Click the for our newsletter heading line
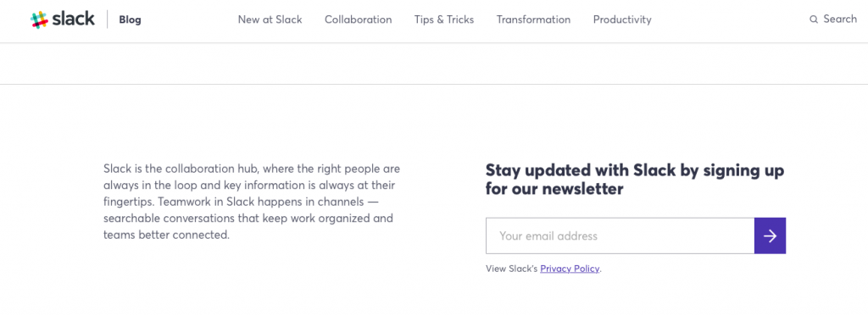The width and height of the screenshot is (868, 316). (x=554, y=189)
